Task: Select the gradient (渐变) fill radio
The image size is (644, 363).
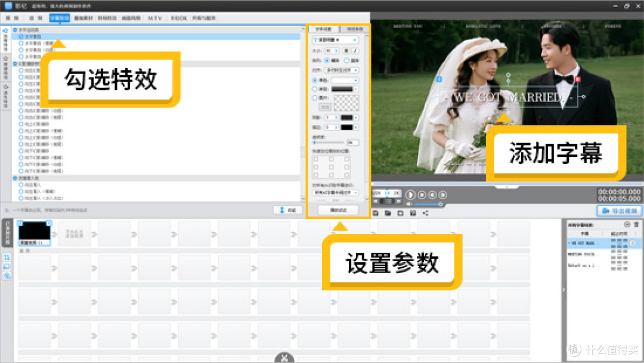Action: [315, 89]
